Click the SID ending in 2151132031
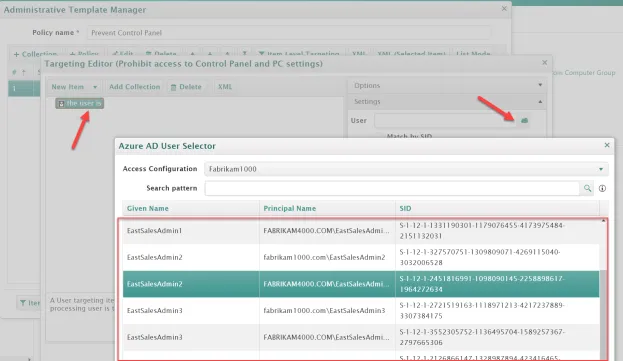 point(482,231)
